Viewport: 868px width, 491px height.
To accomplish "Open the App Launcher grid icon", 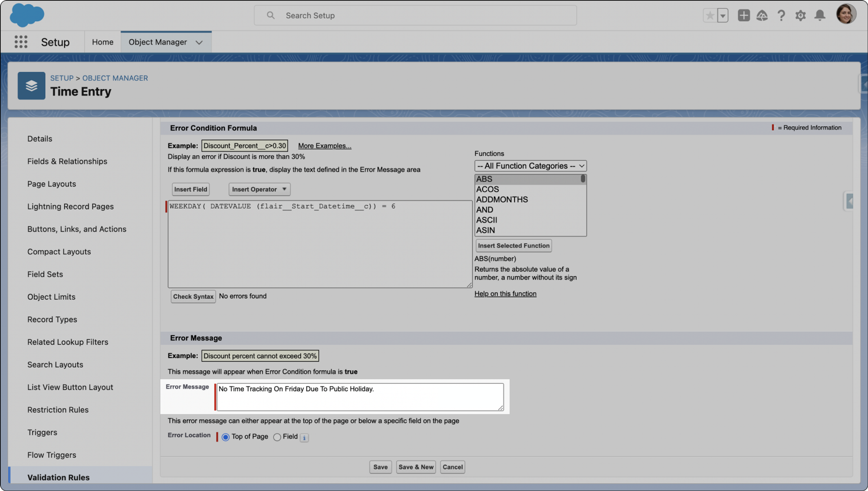I will [x=21, y=42].
